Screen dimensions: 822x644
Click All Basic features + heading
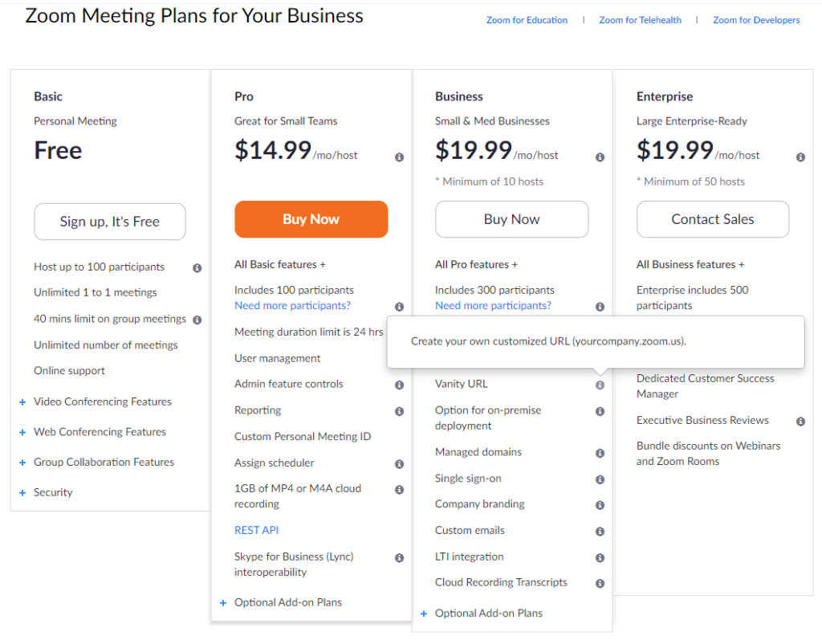pyautogui.click(x=280, y=264)
